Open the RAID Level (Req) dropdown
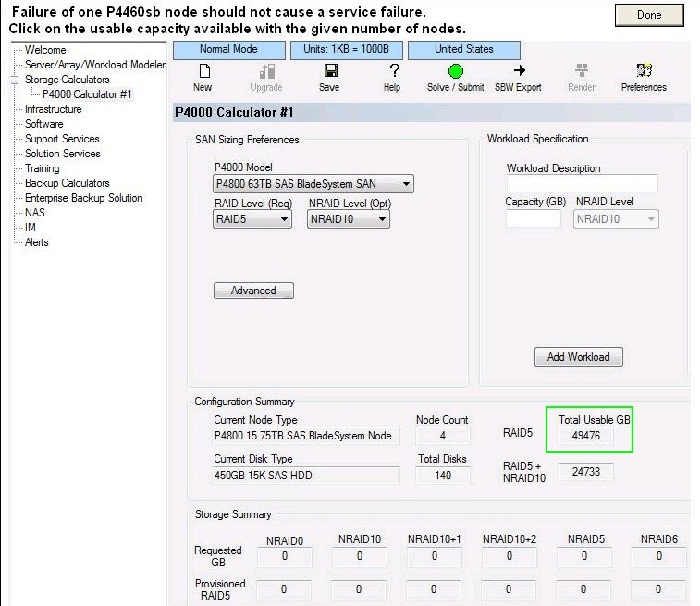 coord(252,219)
